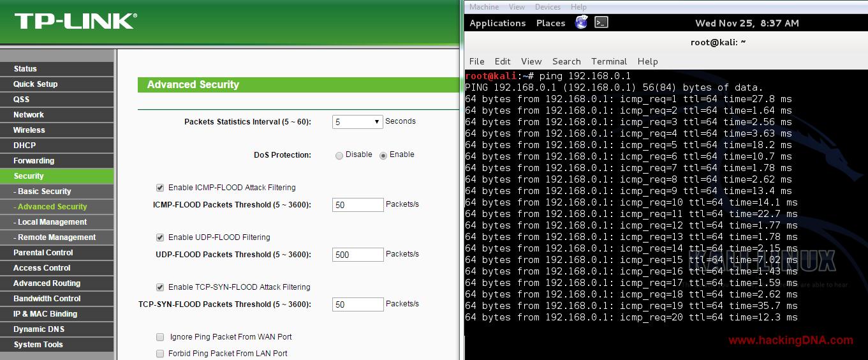Open Remote Management submenu item
This screenshot has width=868, height=360.
(57, 237)
